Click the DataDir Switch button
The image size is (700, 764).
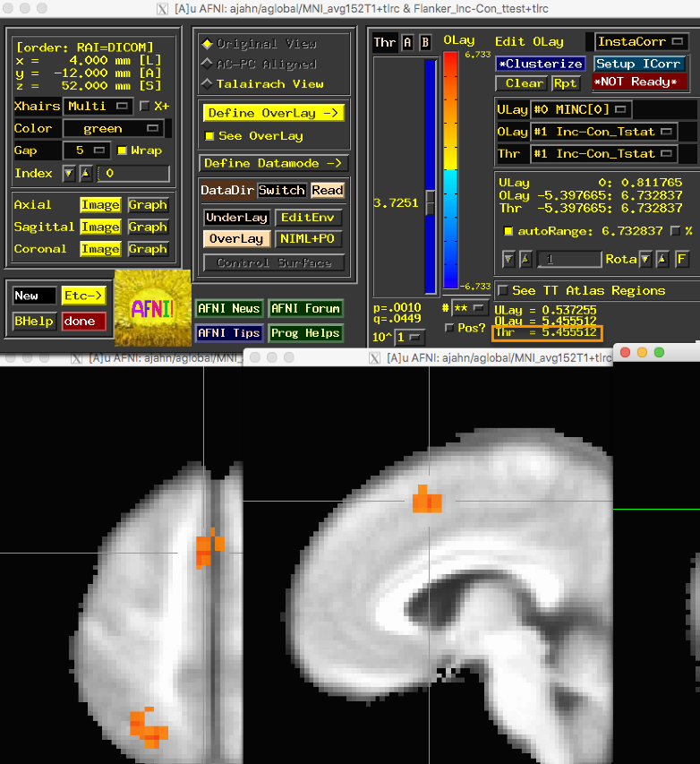click(282, 190)
